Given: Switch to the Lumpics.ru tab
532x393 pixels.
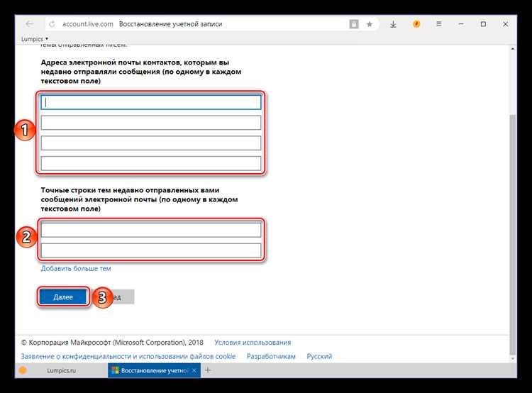Looking at the screenshot, I should point(62,370).
